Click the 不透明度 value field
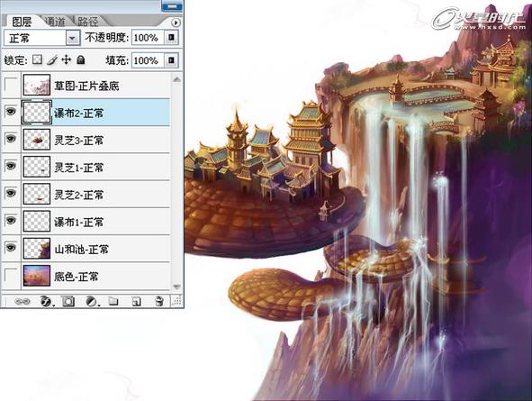Image resolution: width=532 pixels, height=401 pixels. click(148, 37)
